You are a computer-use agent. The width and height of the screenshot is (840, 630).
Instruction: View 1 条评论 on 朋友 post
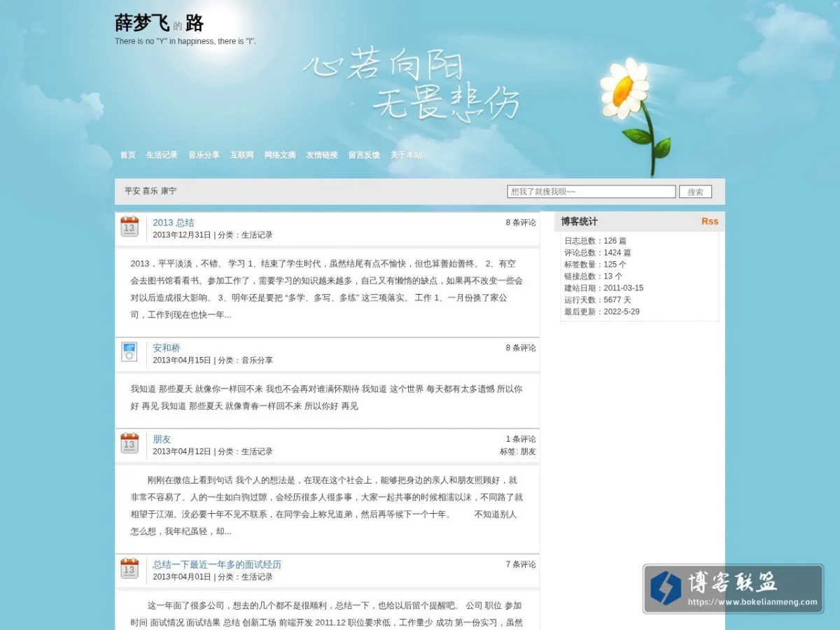click(x=521, y=440)
